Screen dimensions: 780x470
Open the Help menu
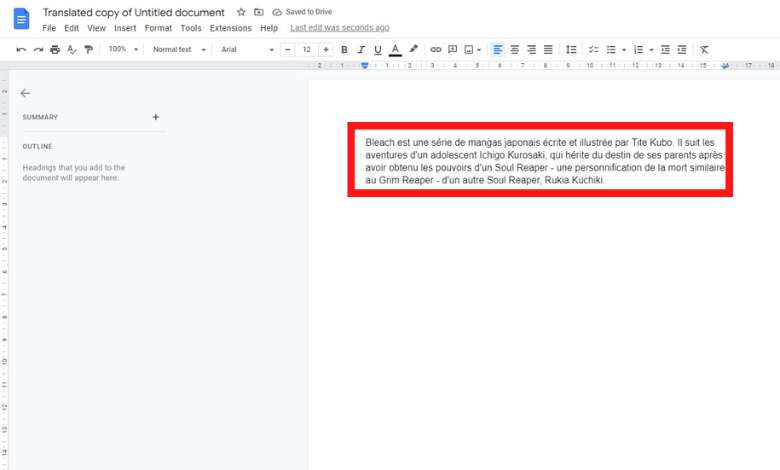(x=269, y=28)
